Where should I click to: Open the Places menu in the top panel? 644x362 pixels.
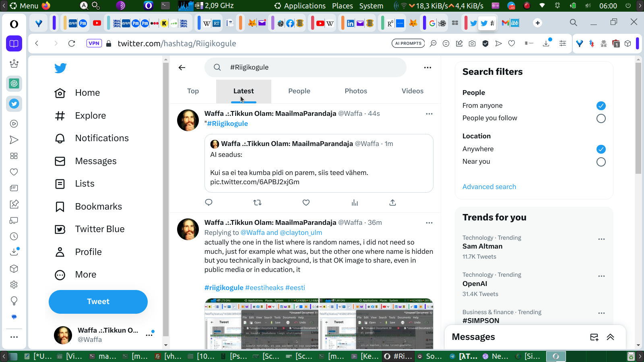point(343,6)
